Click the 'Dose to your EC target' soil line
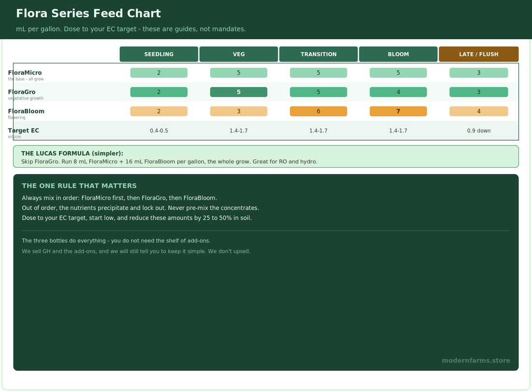The width and height of the screenshot is (532, 392). pos(137,218)
